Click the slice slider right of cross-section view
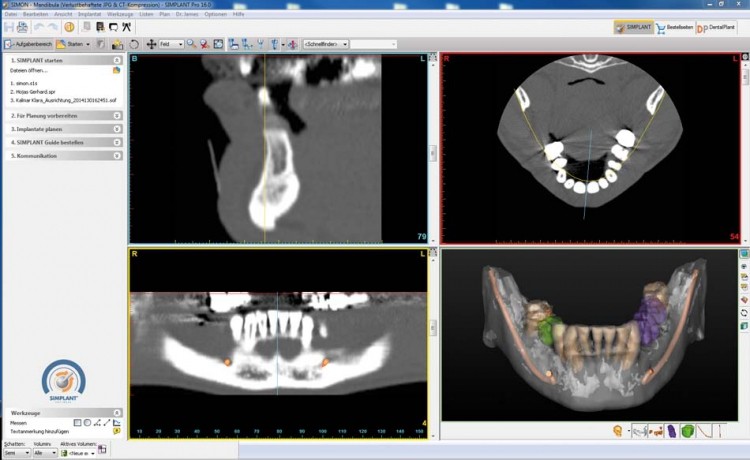This screenshot has height=460, width=750. [x=433, y=153]
